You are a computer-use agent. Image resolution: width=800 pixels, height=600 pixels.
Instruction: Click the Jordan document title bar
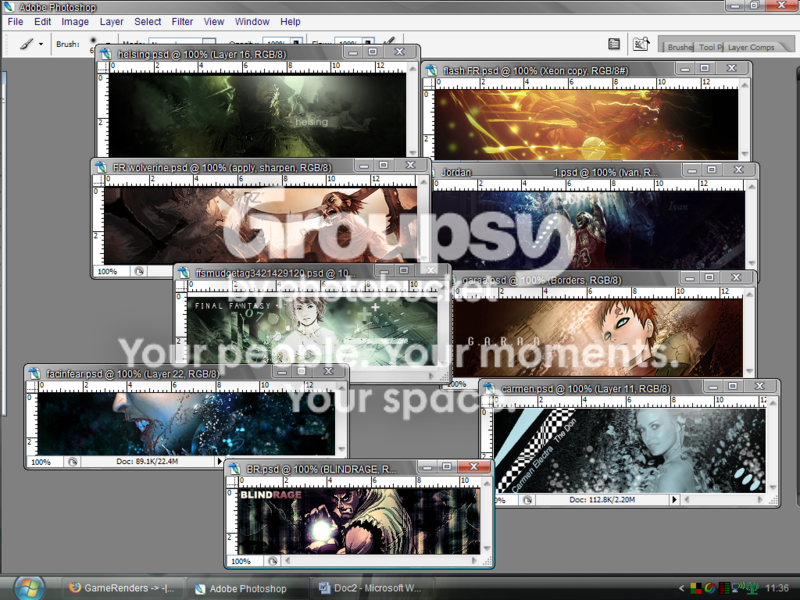point(593,171)
